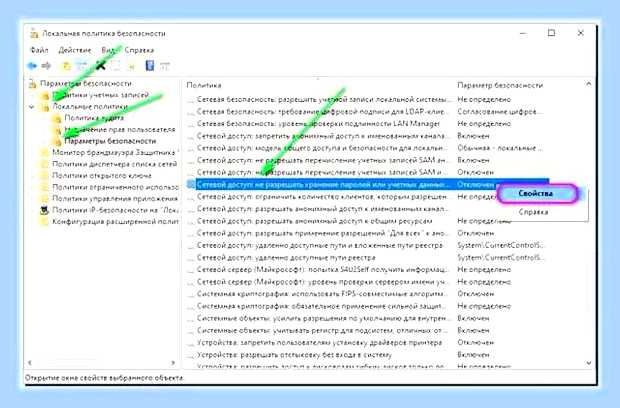Screen dimensions: 620x408
Task: Click the up one level folder icon
Action: click(x=67, y=66)
